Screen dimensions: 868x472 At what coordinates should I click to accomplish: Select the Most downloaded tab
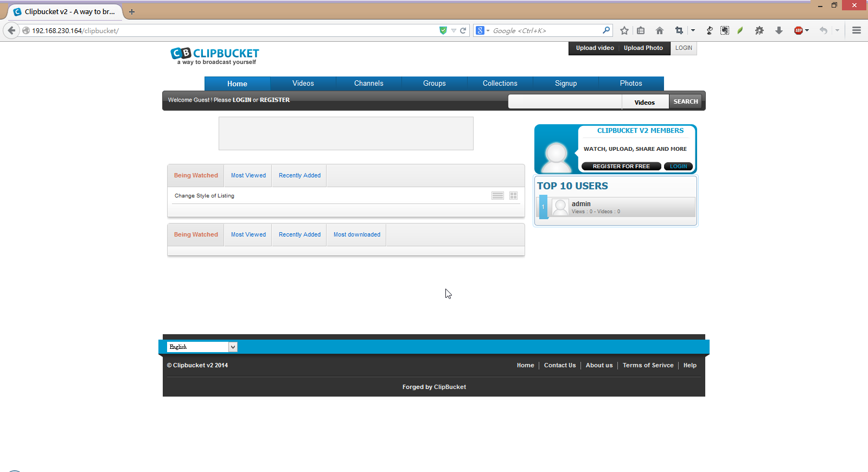coord(356,235)
